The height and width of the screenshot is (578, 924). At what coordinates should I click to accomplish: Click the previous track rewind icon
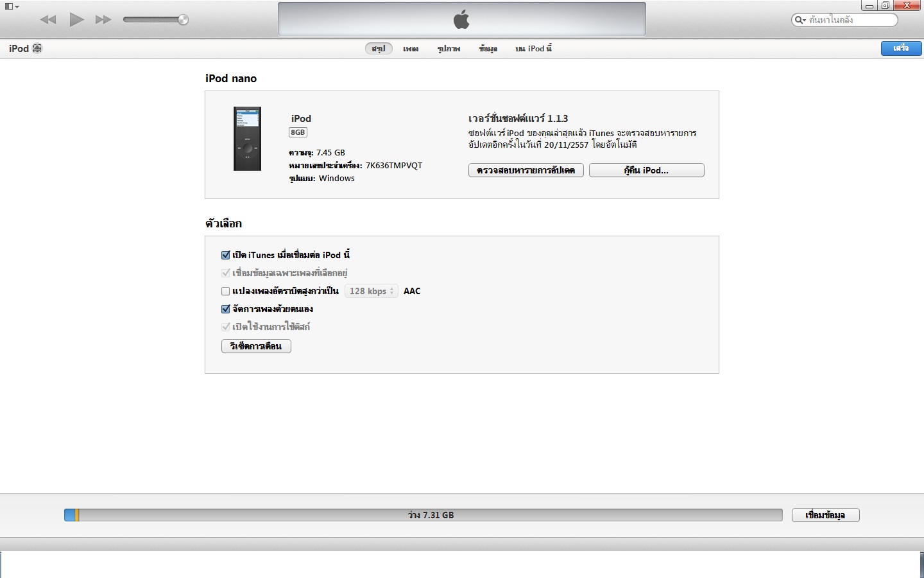pos(48,20)
